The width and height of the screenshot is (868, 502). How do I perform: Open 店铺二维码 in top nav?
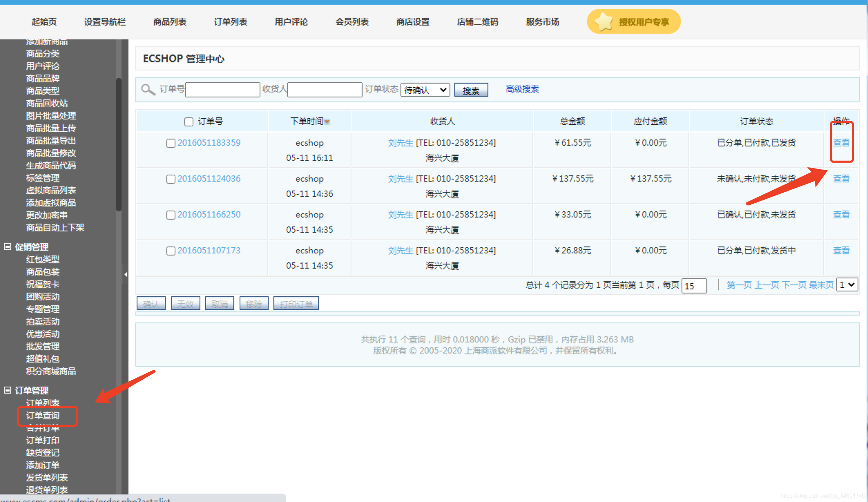tap(478, 22)
